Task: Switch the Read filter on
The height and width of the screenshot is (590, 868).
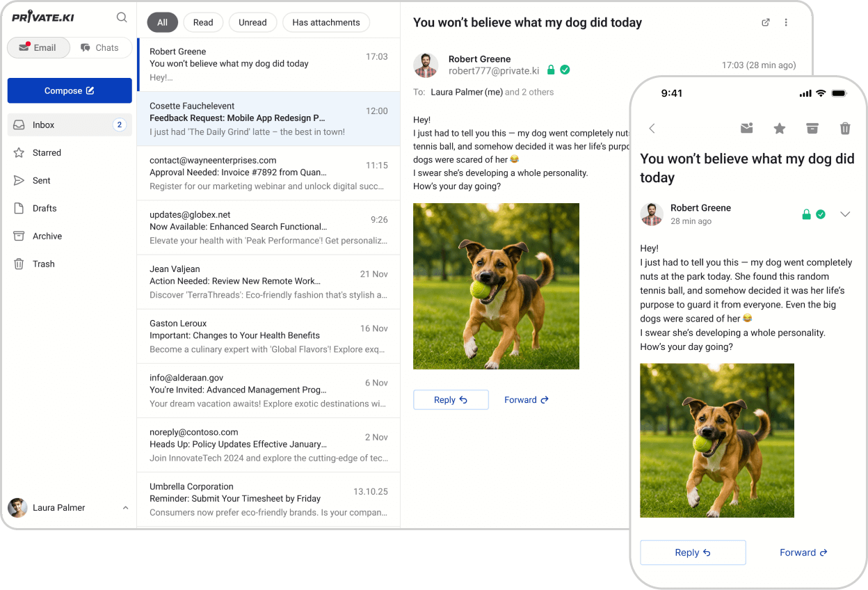Action: (x=203, y=22)
